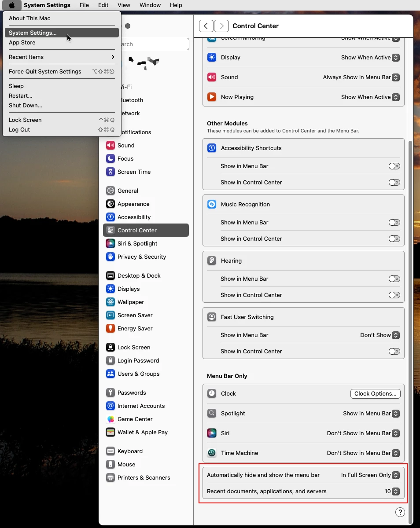Image resolution: width=420 pixels, height=528 pixels.
Task: Open Now Playing Show When Active dropdown
Action: pos(370,97)
